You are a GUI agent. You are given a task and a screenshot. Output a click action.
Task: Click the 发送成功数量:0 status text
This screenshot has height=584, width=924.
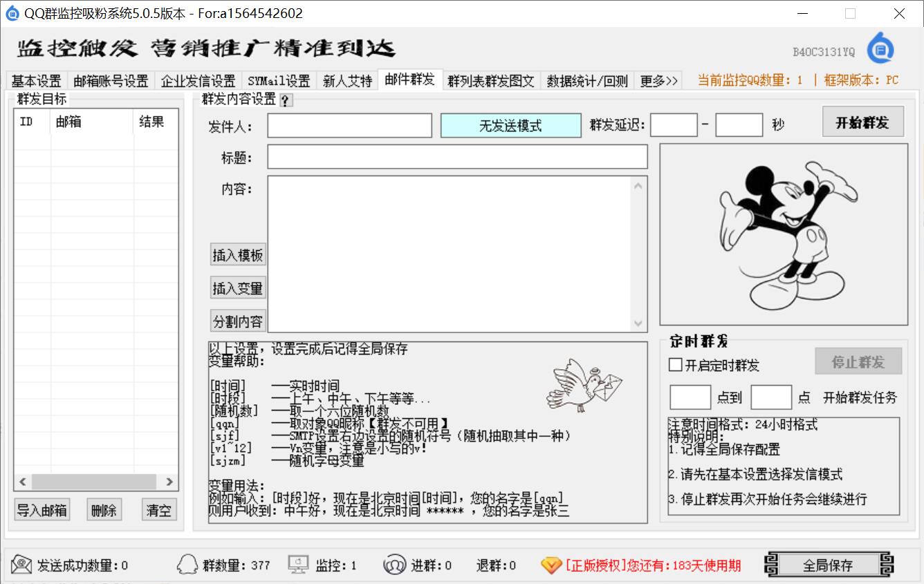[83, 565]
